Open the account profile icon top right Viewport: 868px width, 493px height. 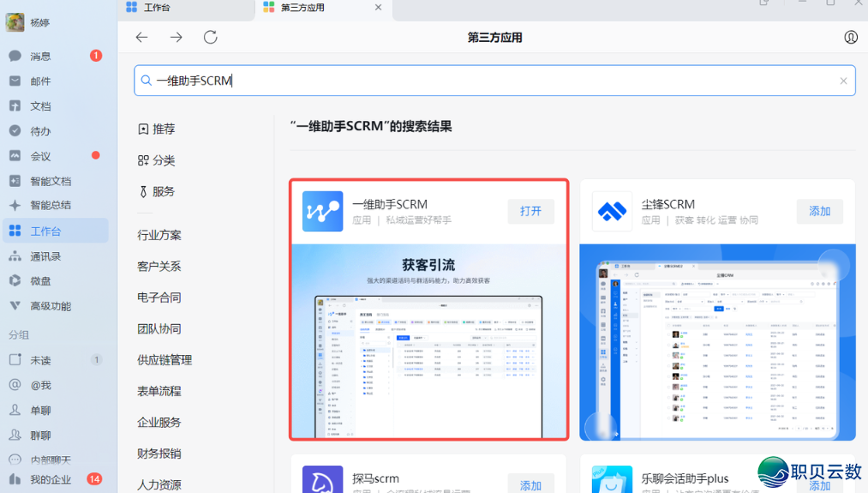pos(851,37)
